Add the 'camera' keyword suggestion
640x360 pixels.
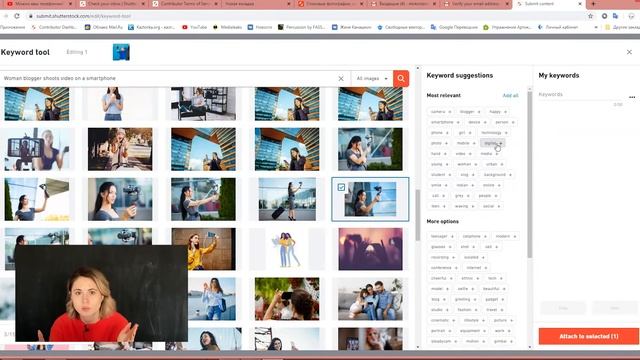[x=440, y=111]
